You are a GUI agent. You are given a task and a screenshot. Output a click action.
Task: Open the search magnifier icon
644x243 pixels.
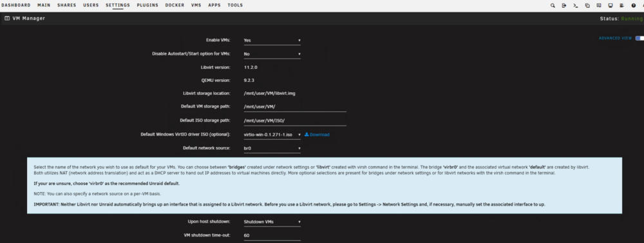pos(553,5)
